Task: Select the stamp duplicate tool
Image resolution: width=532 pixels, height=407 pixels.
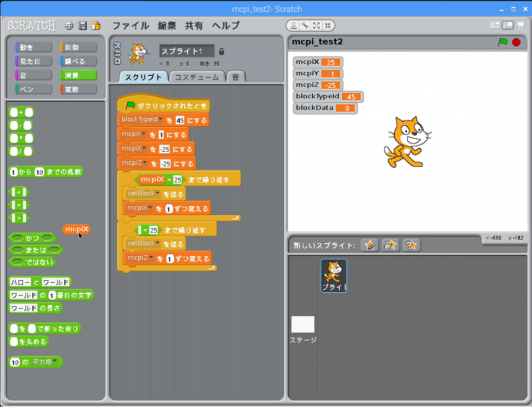Action: 294,25
